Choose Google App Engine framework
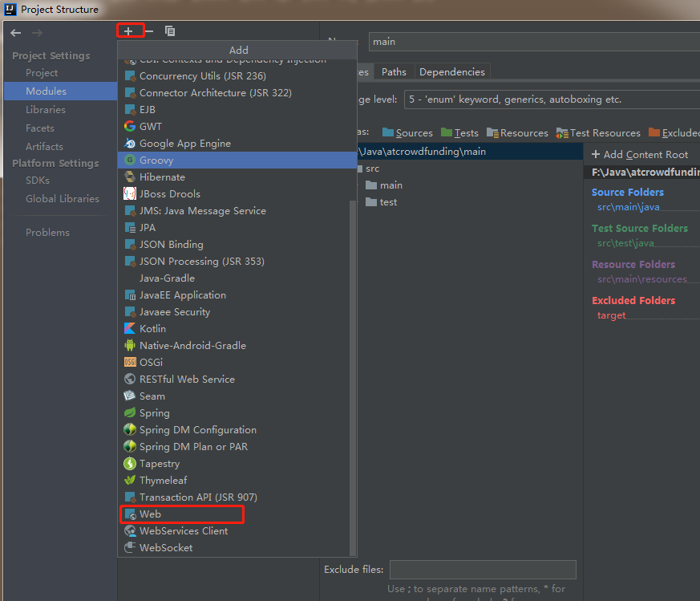 point(237,144)
